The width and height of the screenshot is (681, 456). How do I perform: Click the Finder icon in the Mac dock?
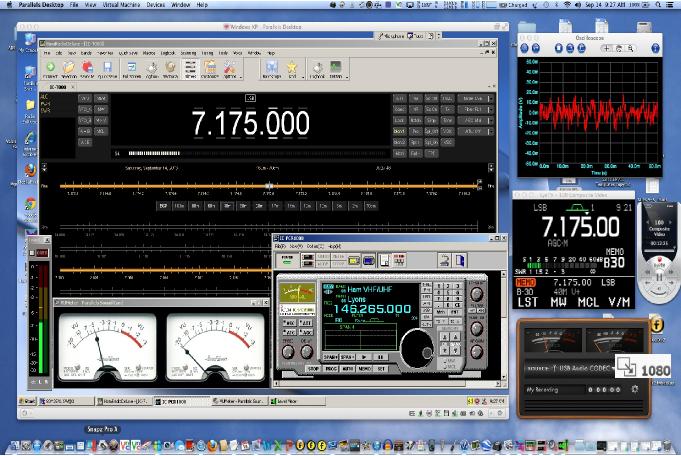pos(16,445)
